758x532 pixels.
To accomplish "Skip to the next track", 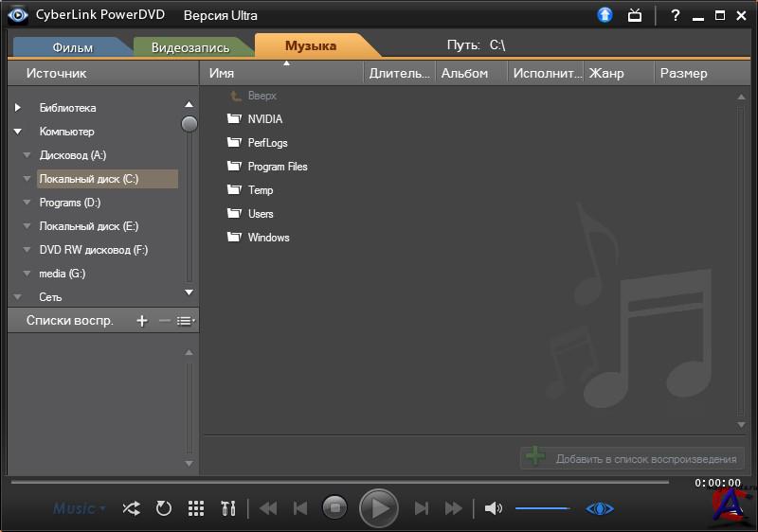I will (x=422, y=508).
